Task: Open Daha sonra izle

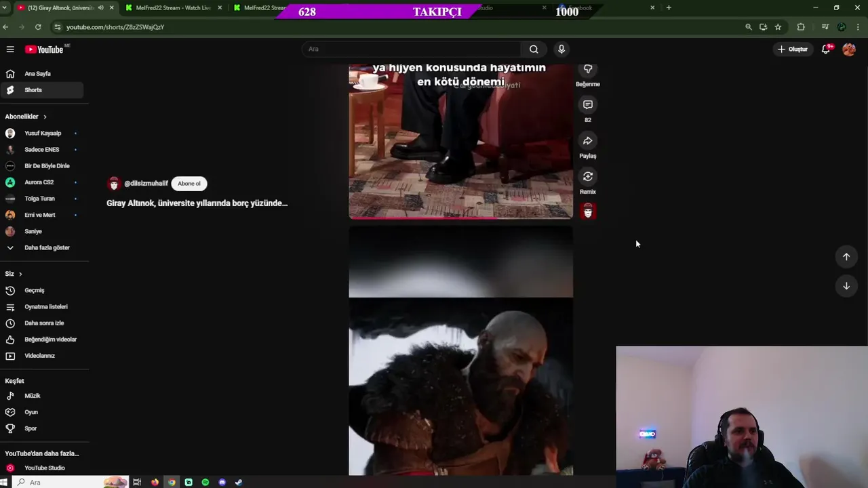Action: (41, 323)
